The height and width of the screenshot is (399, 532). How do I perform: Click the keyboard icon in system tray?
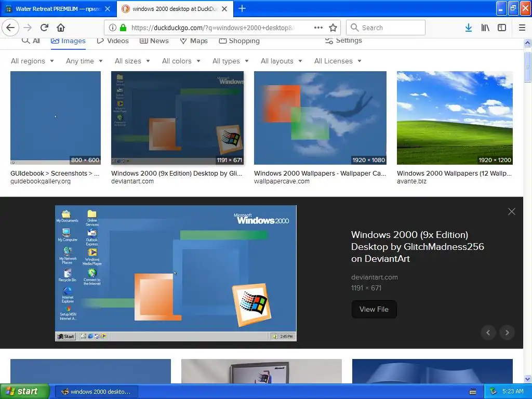point(473,392)
